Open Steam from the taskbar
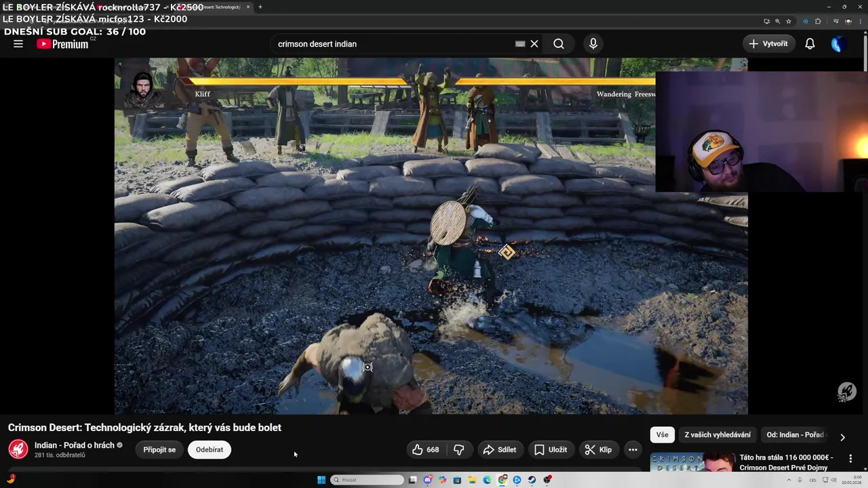Screen dimensions: 868x488 pyautogui.click(x=532, y=480)
